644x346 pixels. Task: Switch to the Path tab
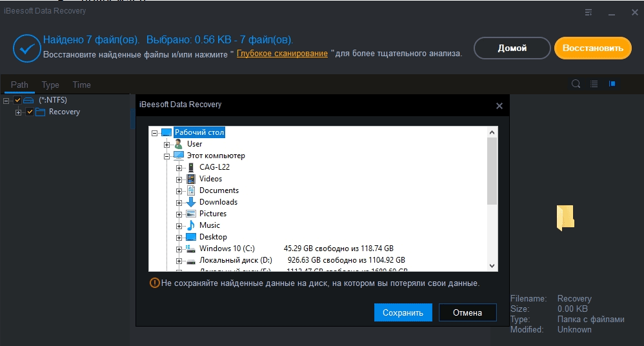click(19, 85)
